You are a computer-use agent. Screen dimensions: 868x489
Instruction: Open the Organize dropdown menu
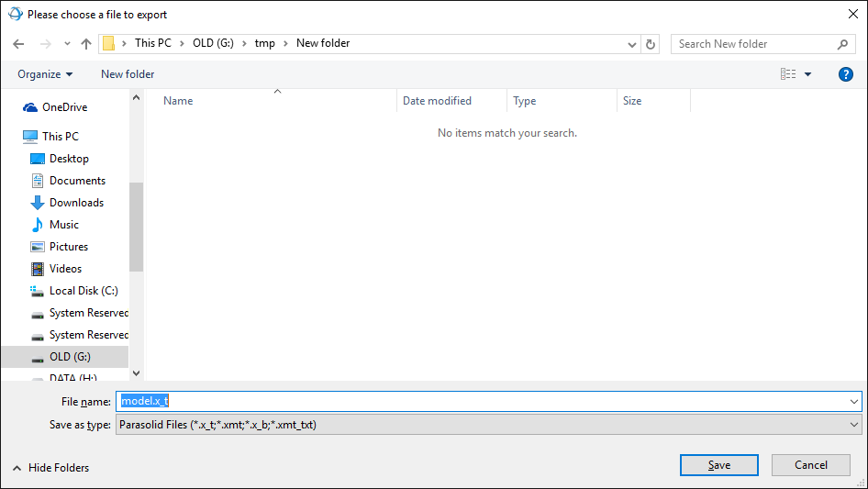tap(45, 74)
